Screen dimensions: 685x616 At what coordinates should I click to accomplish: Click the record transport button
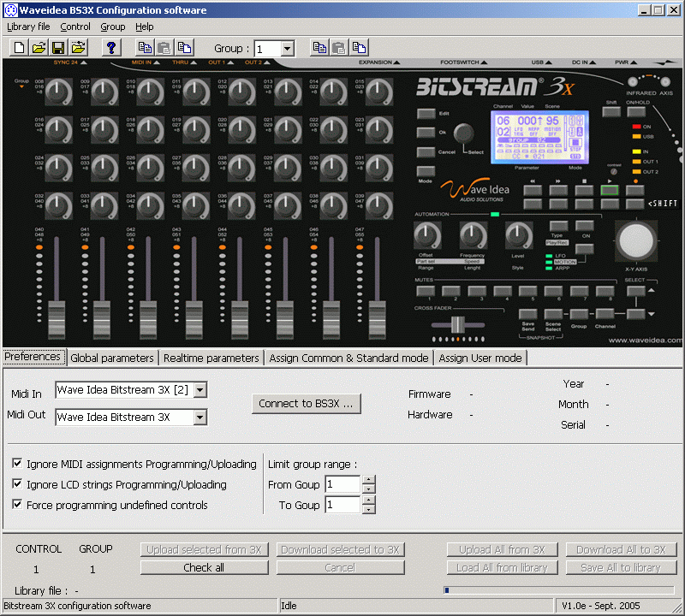tap(635, 190)
